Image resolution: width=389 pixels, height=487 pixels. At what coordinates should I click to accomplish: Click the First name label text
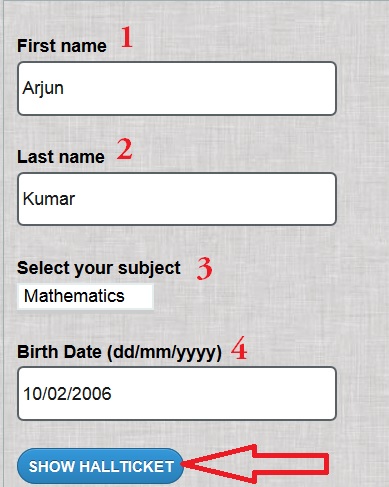tap(62, 46)
